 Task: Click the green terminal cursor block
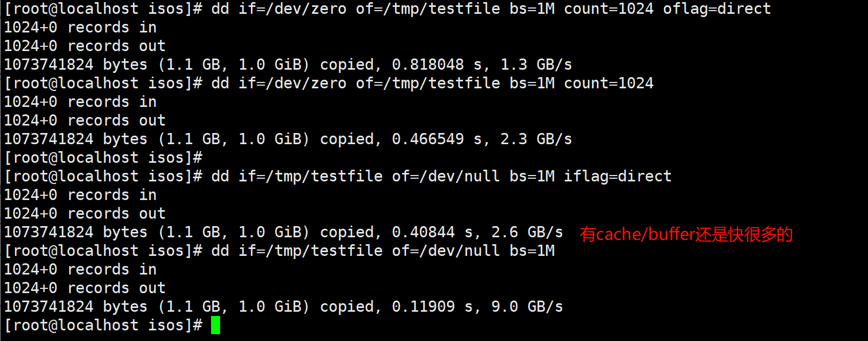(x=215, y=325)
